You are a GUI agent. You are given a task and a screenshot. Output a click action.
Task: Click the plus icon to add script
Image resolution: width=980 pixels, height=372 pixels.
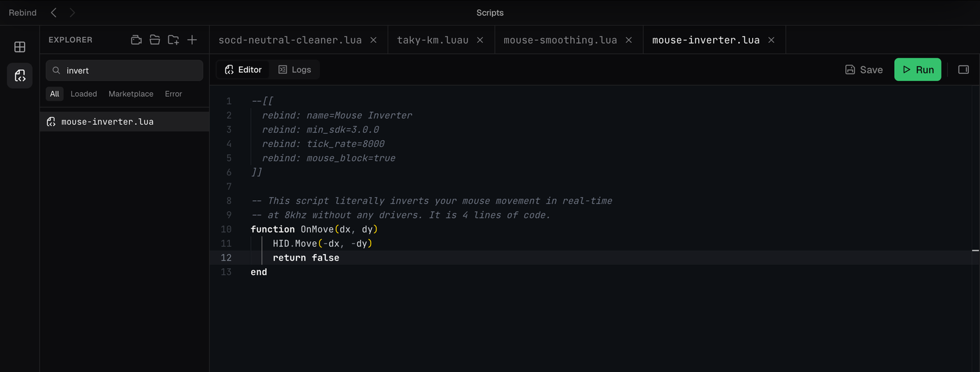[x=192, y=40]
